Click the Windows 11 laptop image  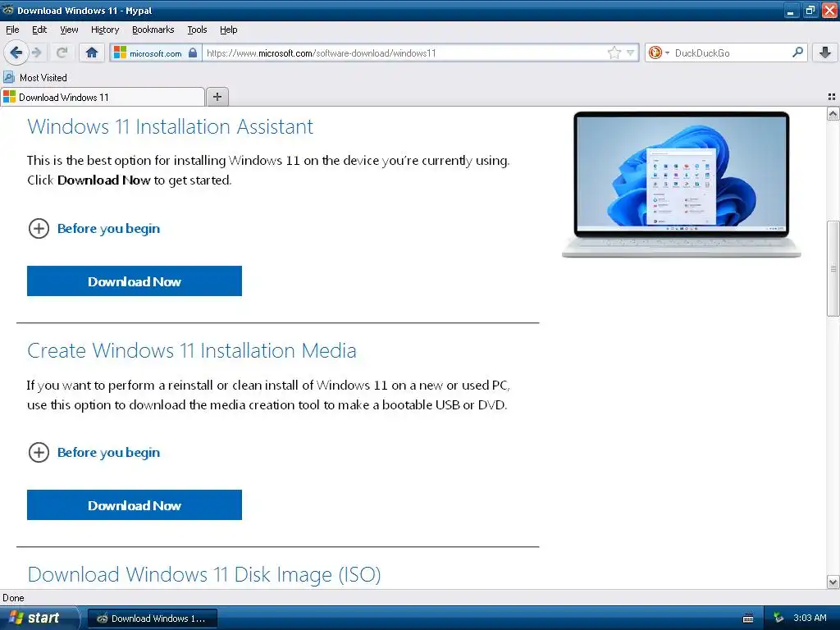click(x=681, y=185)
